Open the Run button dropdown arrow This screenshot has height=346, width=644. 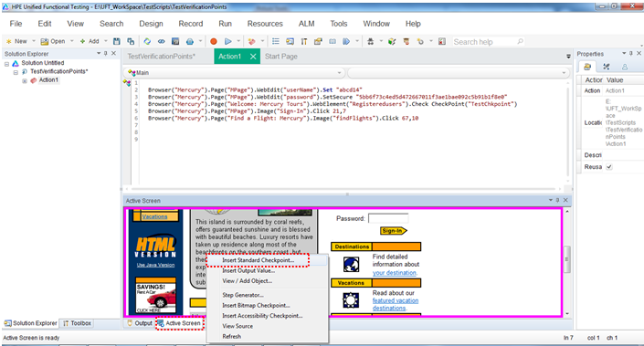(238, 41)
